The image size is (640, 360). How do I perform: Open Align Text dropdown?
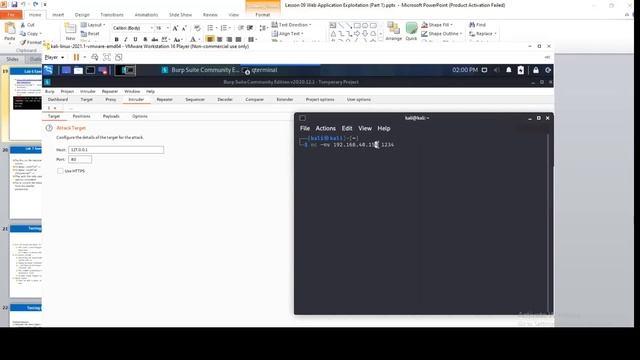click(288, 34)
